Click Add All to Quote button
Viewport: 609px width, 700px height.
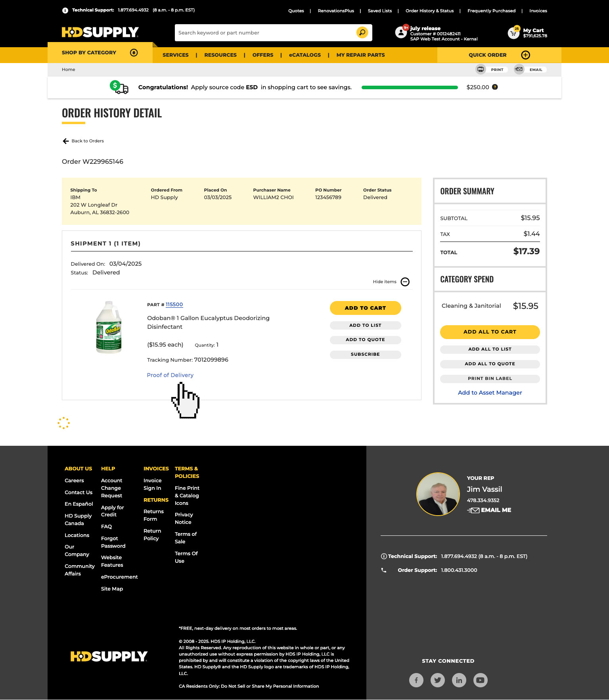[490, 364]
